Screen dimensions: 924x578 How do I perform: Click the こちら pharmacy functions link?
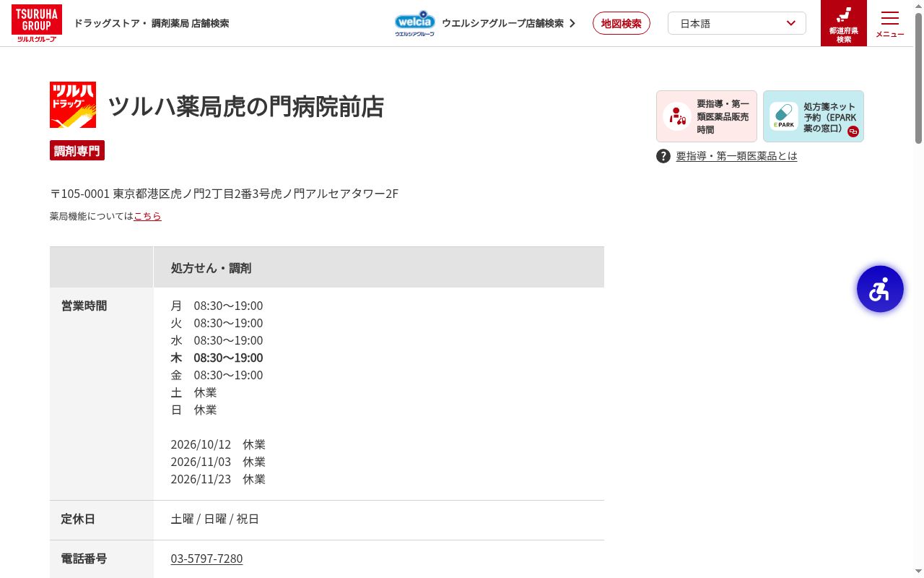point(147,216)
